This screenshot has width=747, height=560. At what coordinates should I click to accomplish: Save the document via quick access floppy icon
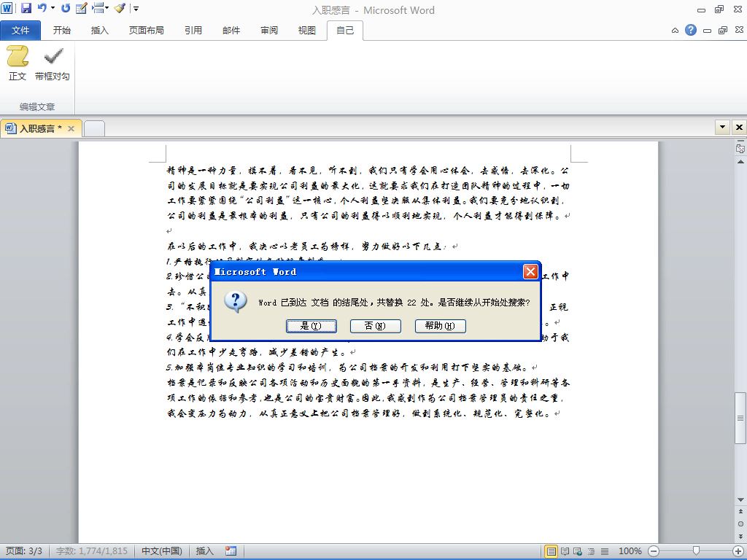pos(26,8)
